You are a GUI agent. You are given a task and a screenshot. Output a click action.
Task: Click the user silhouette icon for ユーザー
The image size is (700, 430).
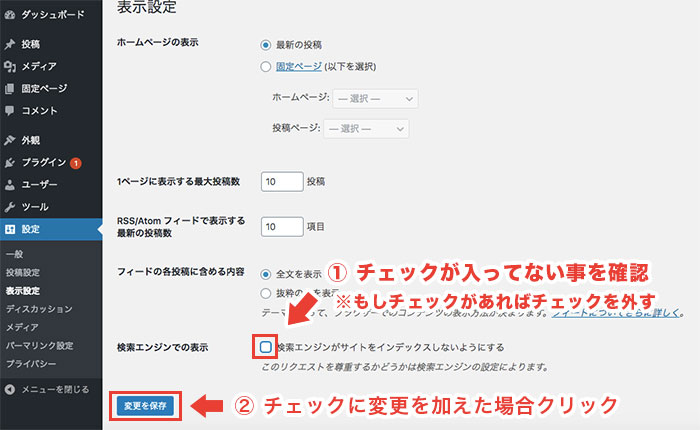click(10, 185)
